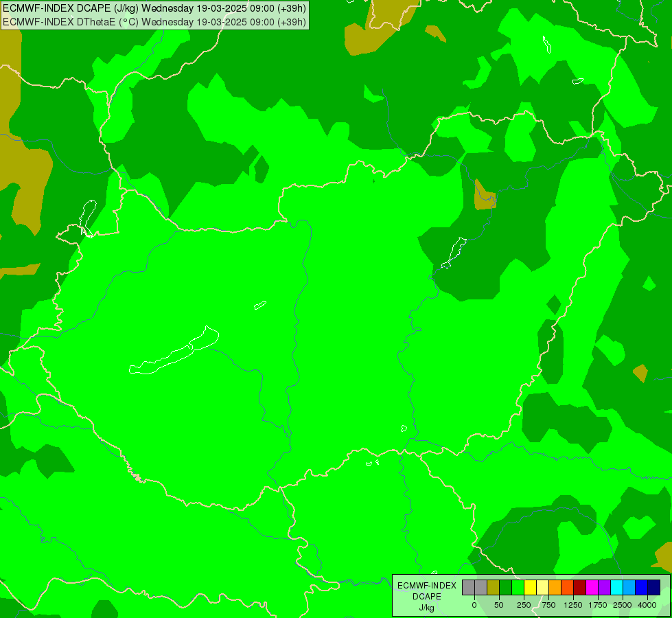Image resolution: width=672 pixels, height=618 pixels.
Task: Pick the magenta legend swatch
Action: pyautogui.click(x=592, y=588)
